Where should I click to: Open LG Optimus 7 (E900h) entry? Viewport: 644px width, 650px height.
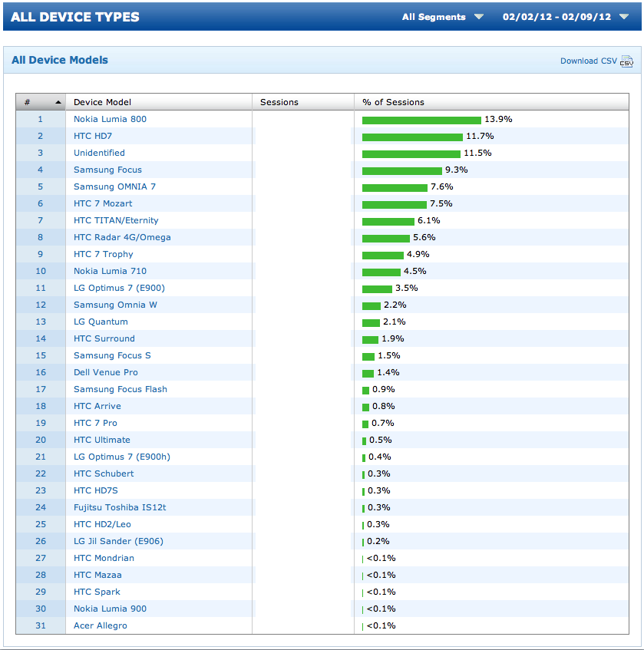122,457
